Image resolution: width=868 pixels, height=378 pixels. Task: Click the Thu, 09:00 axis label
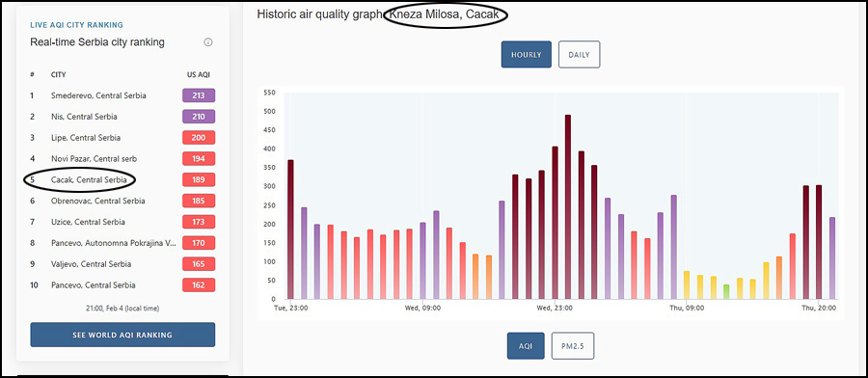[x=687, y=308]
